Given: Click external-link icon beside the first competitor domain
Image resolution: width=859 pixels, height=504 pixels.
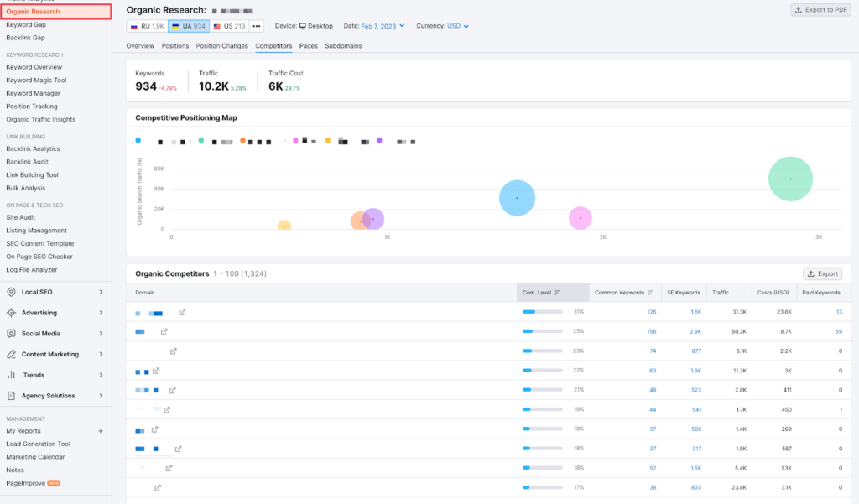Looking at the screenshot, I should [x=182, y=311].
